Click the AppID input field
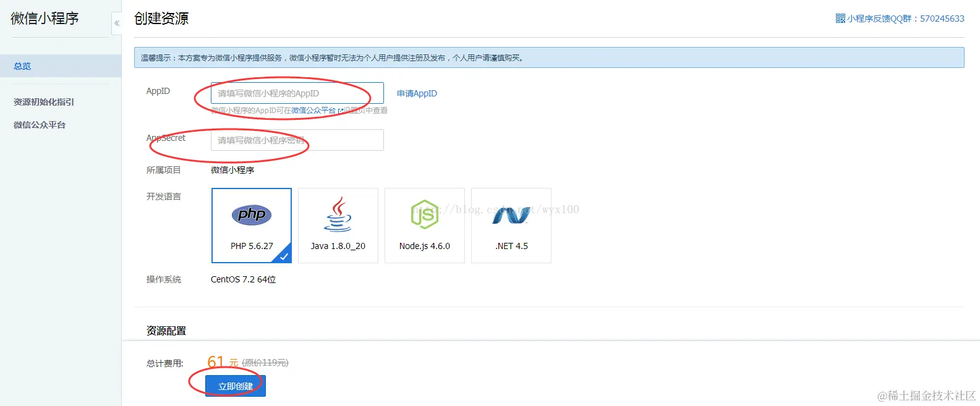Screen dimensions: 980x406 (x=297, y=93)
